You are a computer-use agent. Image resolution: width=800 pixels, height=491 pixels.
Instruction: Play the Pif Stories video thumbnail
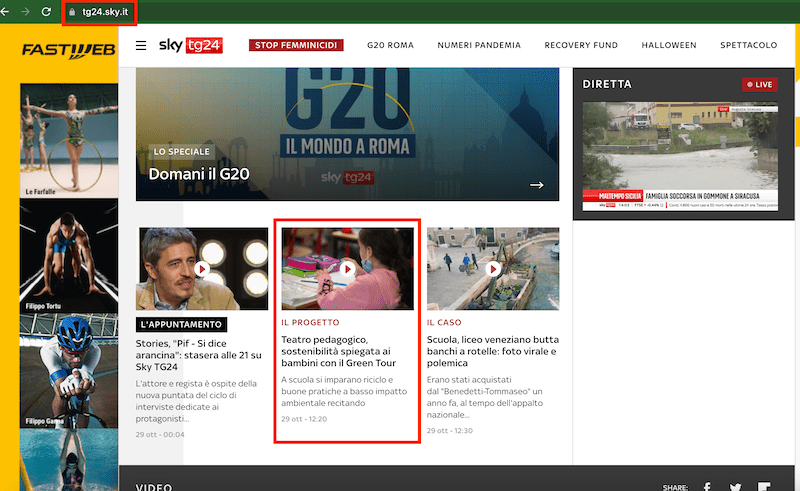201,269
